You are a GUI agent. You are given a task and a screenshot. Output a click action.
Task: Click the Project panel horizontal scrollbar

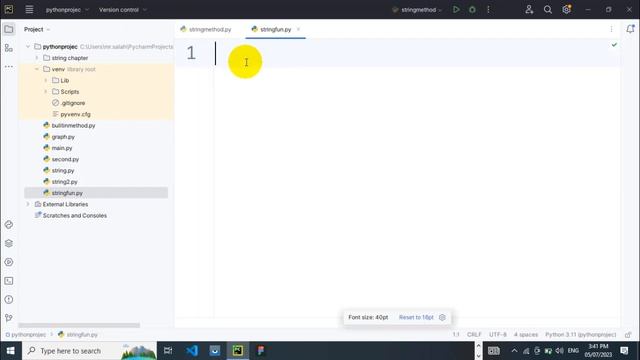79,325
